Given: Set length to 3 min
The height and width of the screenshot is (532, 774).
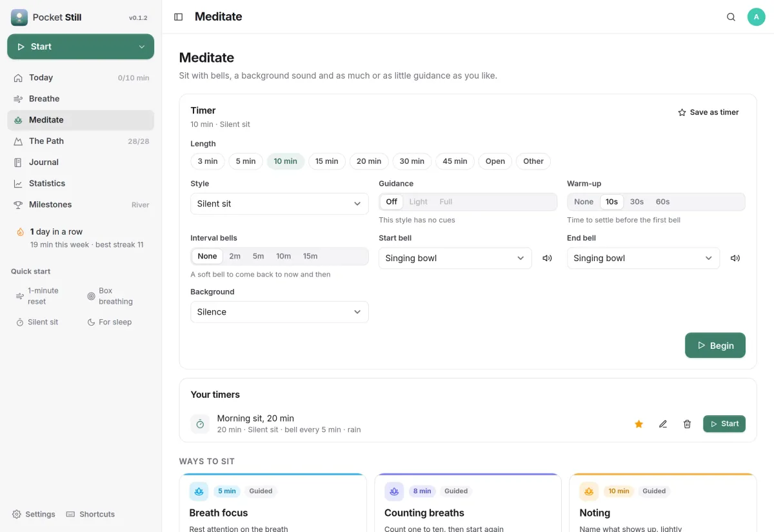Looking at the screenshot, I should [208, 161].
